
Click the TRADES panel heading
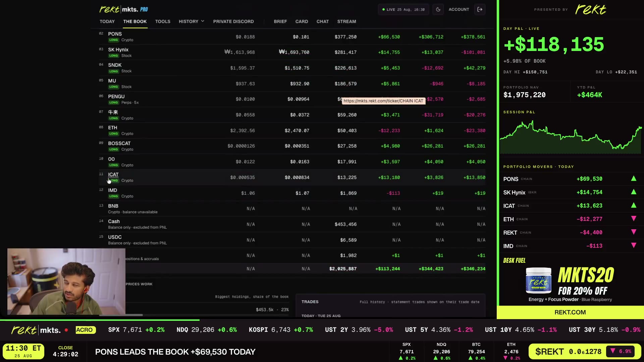[x=310, y=302]
